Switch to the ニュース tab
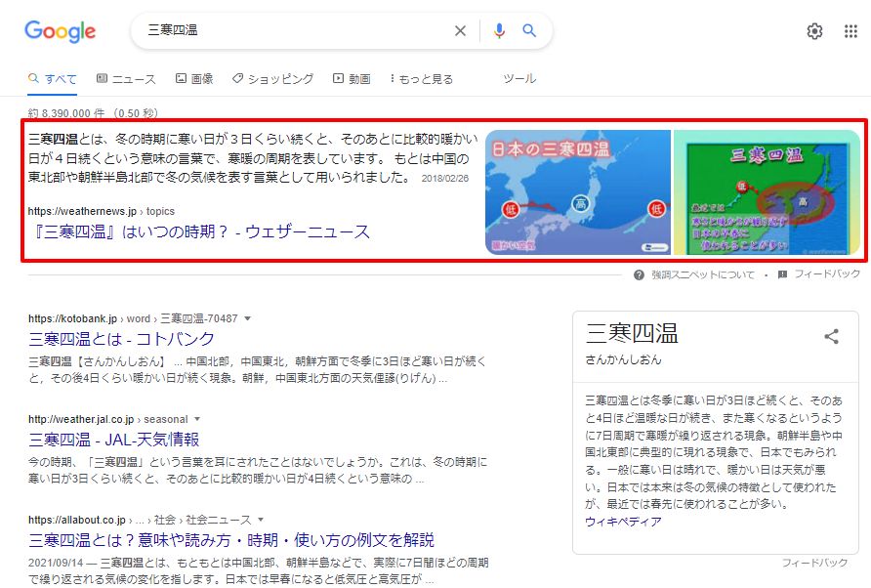Screen dimensions: 871x588 coord(126,79)
